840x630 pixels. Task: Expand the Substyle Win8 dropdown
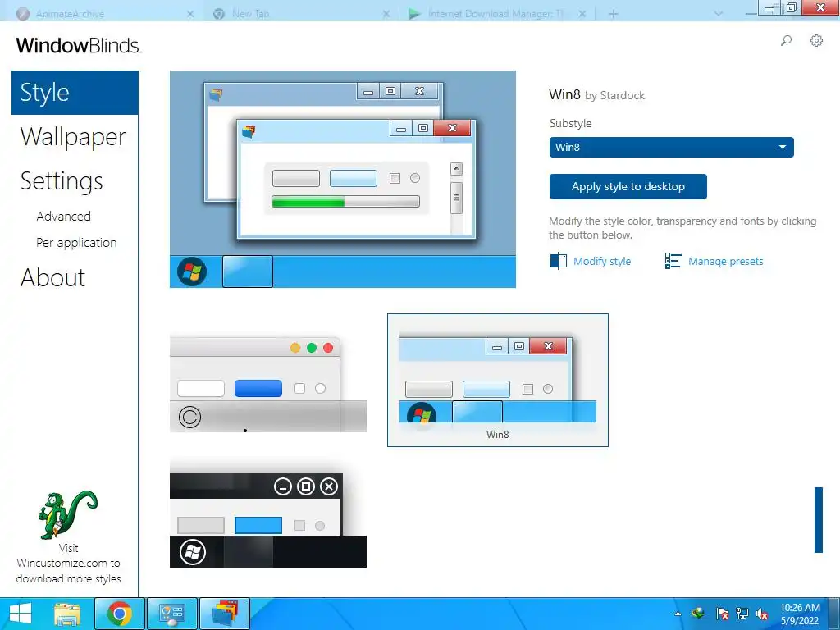671,148
